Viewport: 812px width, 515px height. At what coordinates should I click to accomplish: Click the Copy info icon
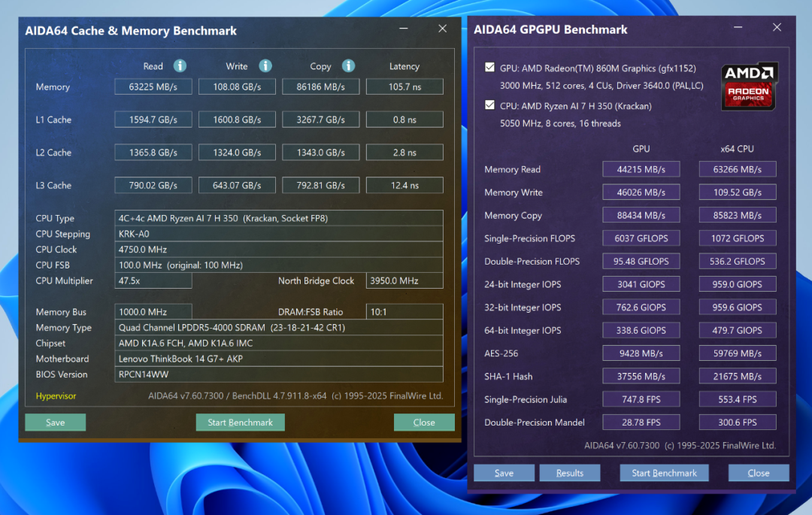point(349,65)
